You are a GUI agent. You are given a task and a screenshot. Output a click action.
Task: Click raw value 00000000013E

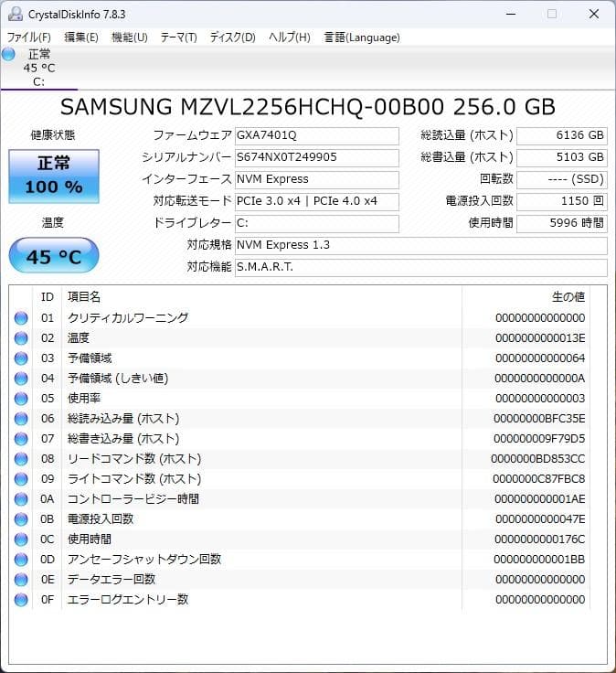[540, 338]
